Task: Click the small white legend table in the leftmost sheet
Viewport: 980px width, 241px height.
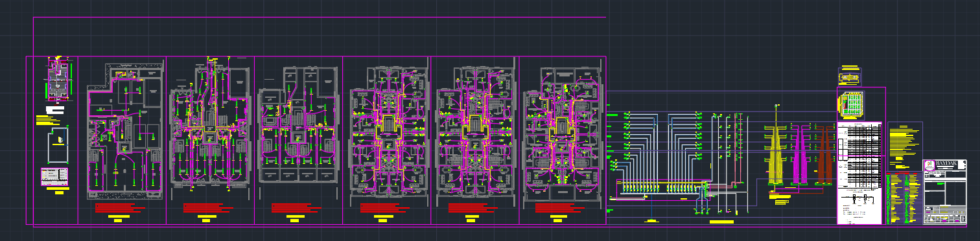Action: coord(54,176)
